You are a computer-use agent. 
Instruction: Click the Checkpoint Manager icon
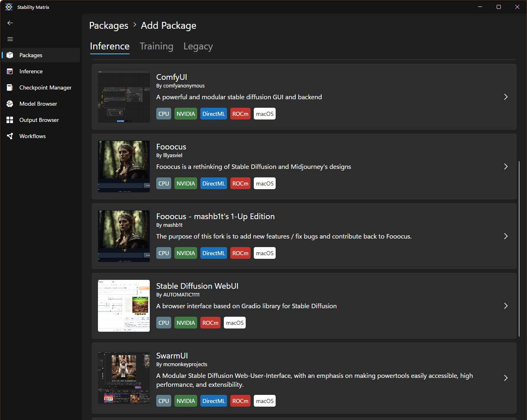coord(10,87)
